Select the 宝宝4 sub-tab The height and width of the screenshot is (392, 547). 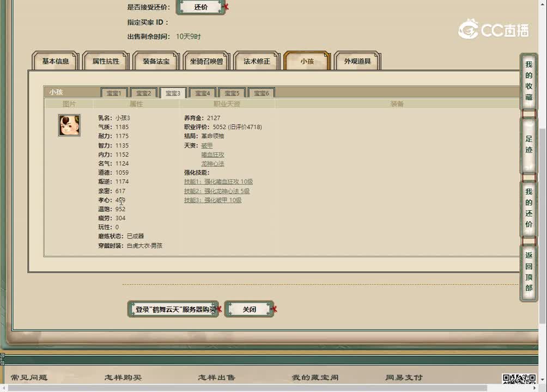(203, 93)
